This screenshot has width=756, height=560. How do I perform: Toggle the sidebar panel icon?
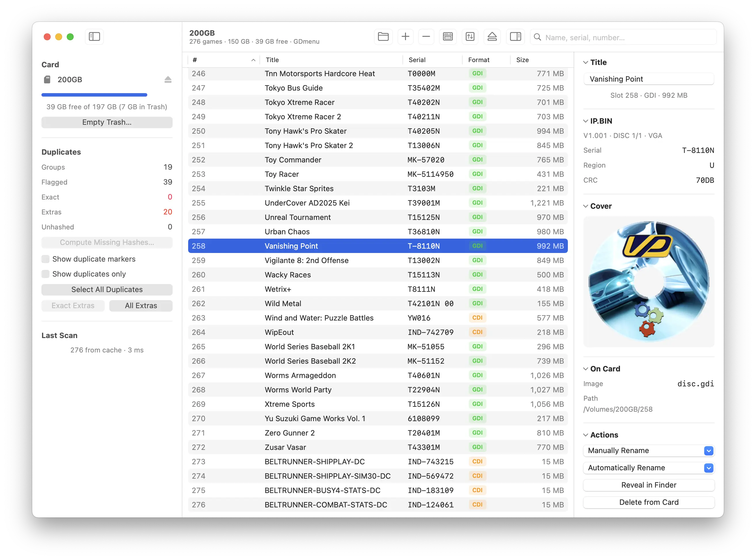[x=94, y=37]
